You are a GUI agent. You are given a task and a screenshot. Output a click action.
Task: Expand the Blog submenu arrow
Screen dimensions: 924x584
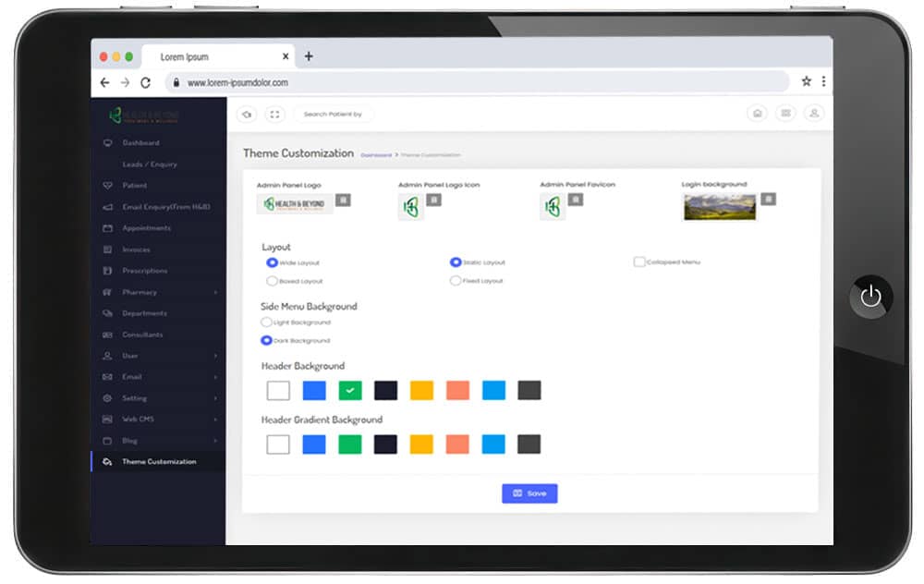coord(215,441)
